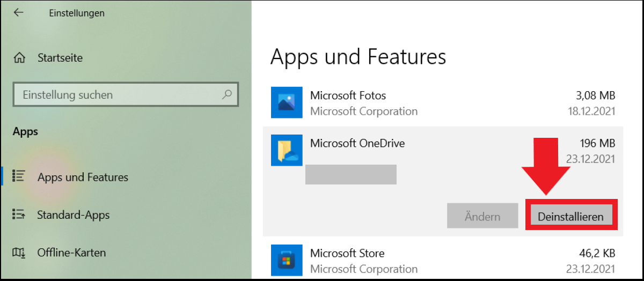The image size is (644, 281).
Task: Select Apps und Features in sidebar
Action: 83,177
